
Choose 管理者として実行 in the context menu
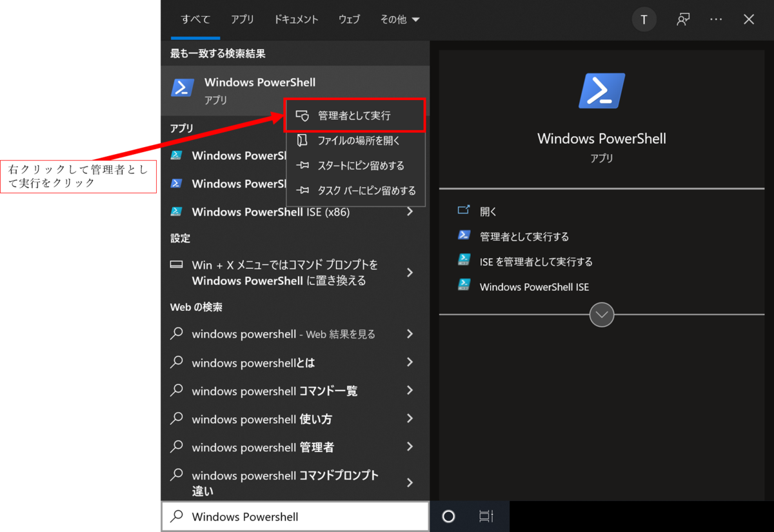coord(355,116)
